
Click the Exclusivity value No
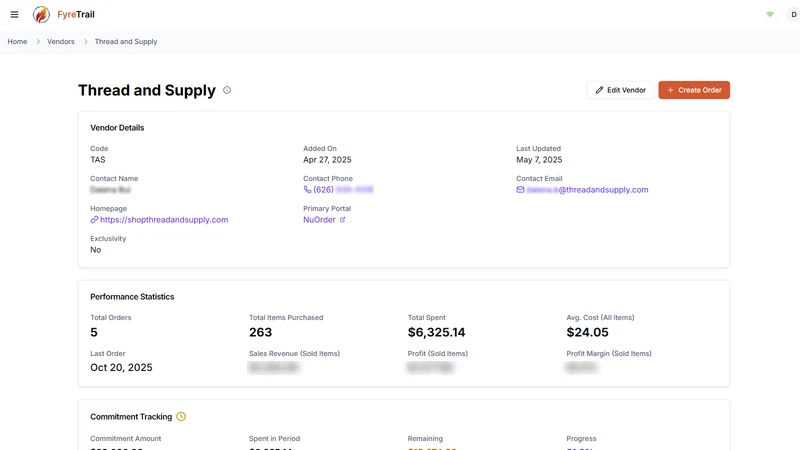(96, 249)
